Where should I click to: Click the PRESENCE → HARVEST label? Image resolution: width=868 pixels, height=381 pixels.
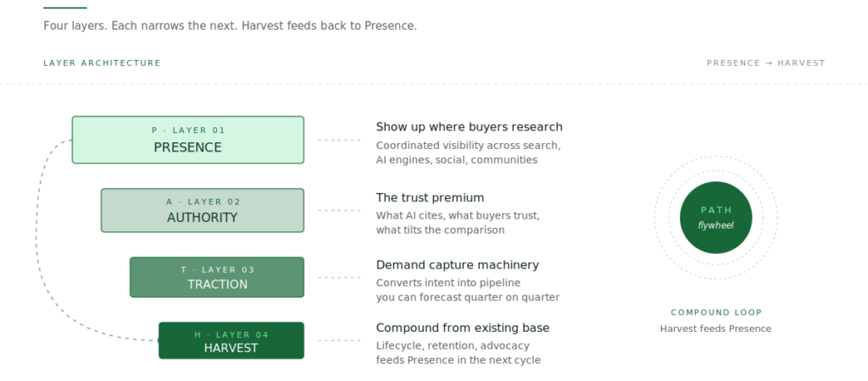tap(765, 63)
